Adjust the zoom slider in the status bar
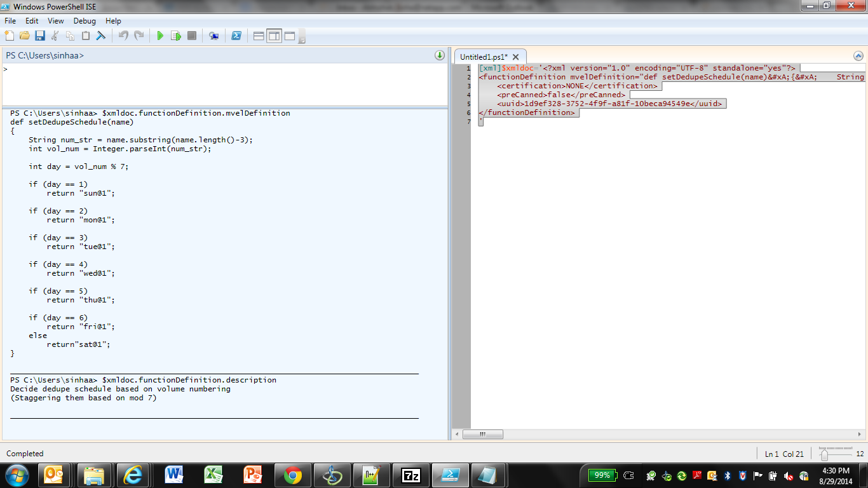 [x=824, y=454]
